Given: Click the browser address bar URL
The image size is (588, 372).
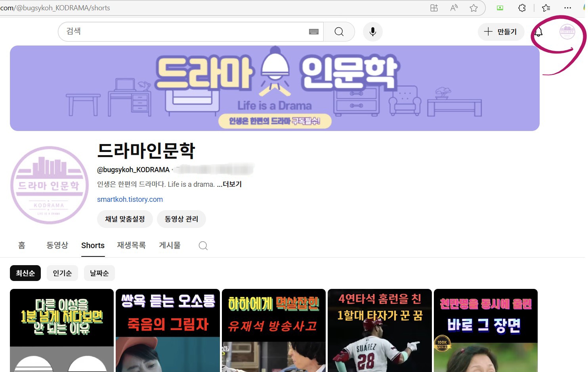Looking at the screenshot, I should pos(55,8).
